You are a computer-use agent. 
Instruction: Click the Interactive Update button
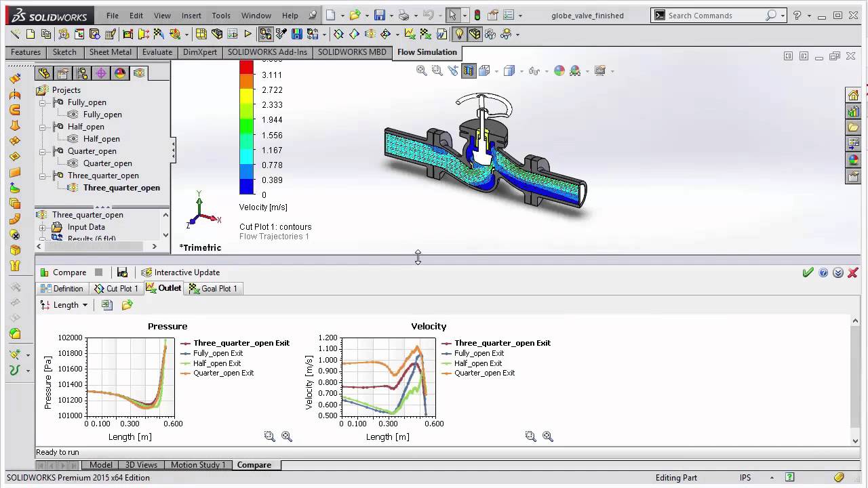180,272
